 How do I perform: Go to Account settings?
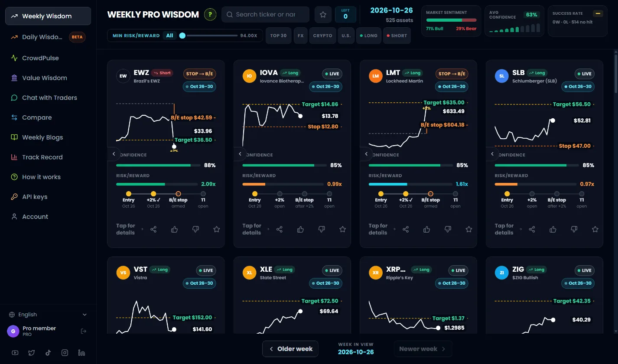tap(48, 217)
